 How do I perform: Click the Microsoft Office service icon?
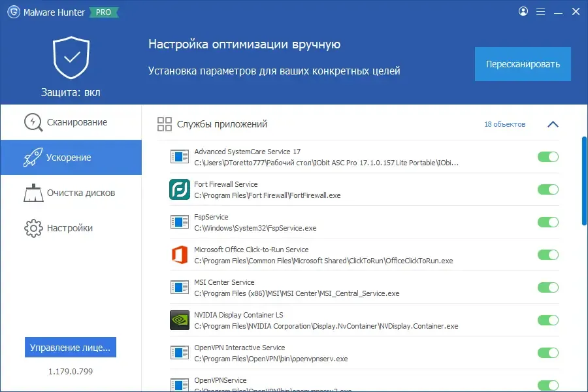[x=180, y=255]
